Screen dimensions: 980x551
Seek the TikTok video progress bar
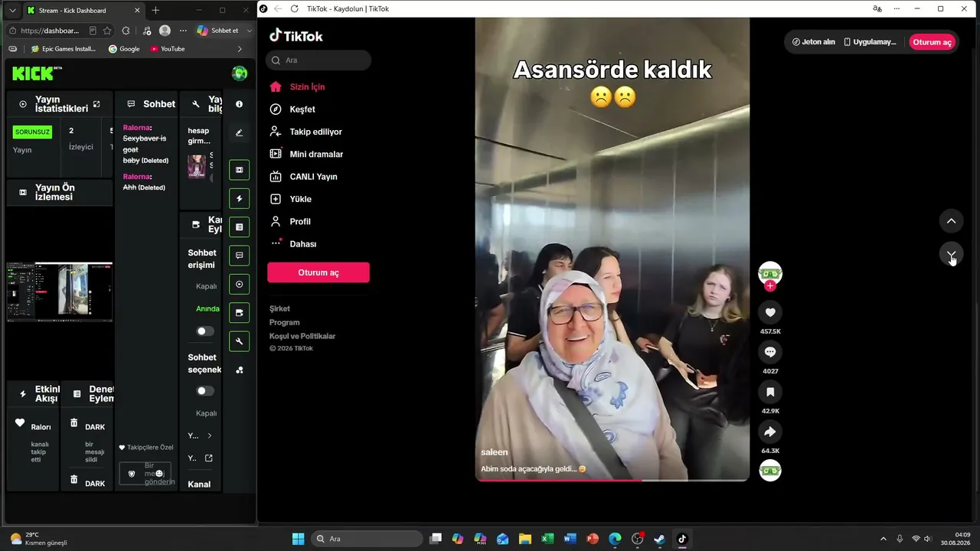(x=612, y=480)
